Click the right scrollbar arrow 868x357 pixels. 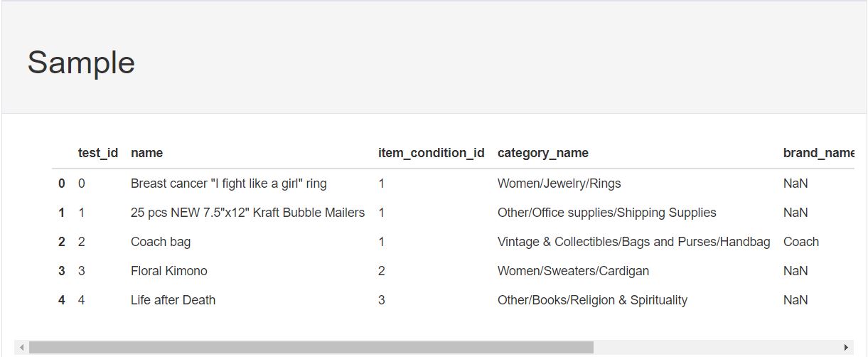pyautogui.click(x=846, y=347)
